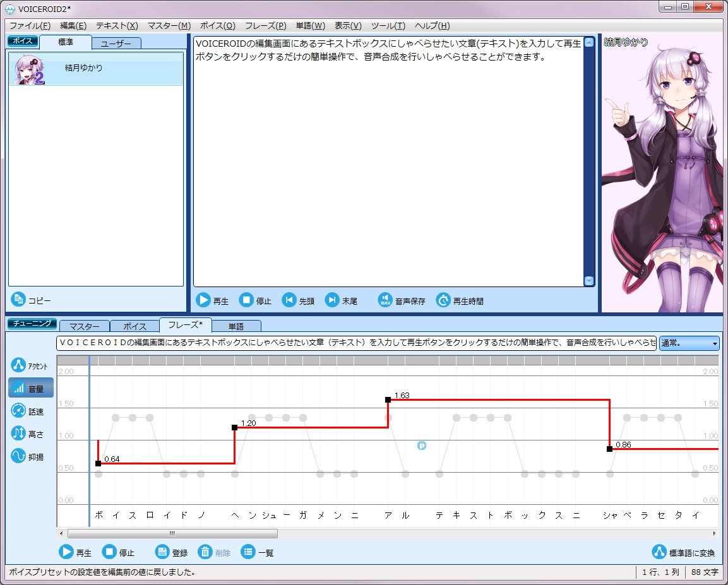Viewport: 728px width, 585px height.
Task: Switch to the 標準 voice preset tab
Action: pos(66,42)
